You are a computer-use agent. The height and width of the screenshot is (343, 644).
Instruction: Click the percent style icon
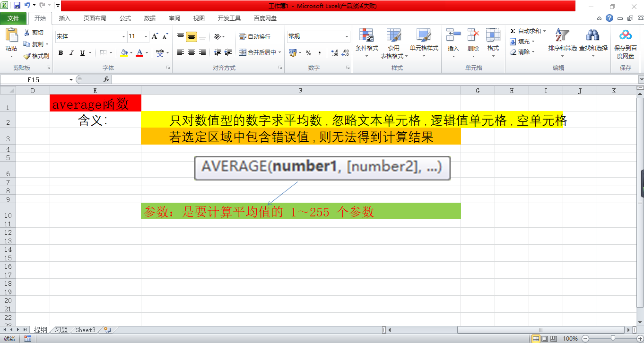(308, 53)
